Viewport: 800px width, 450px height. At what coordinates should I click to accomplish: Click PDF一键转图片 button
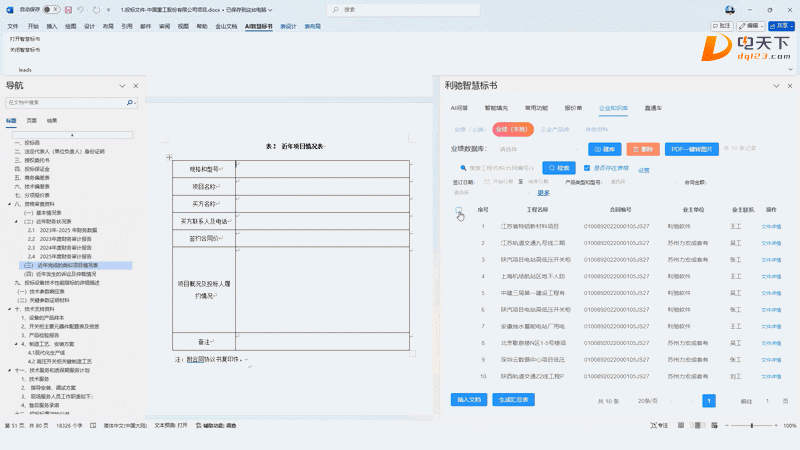(691, 149)
